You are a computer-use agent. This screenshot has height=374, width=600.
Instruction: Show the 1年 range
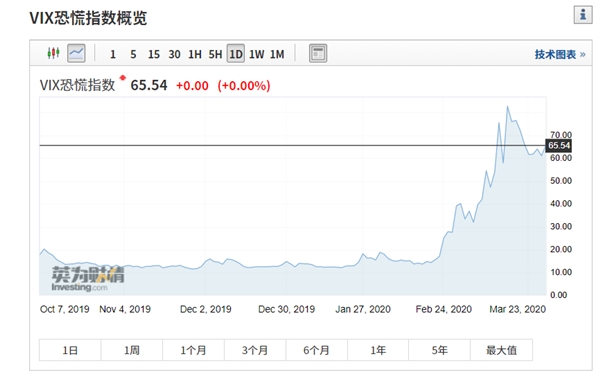point(378,350)
